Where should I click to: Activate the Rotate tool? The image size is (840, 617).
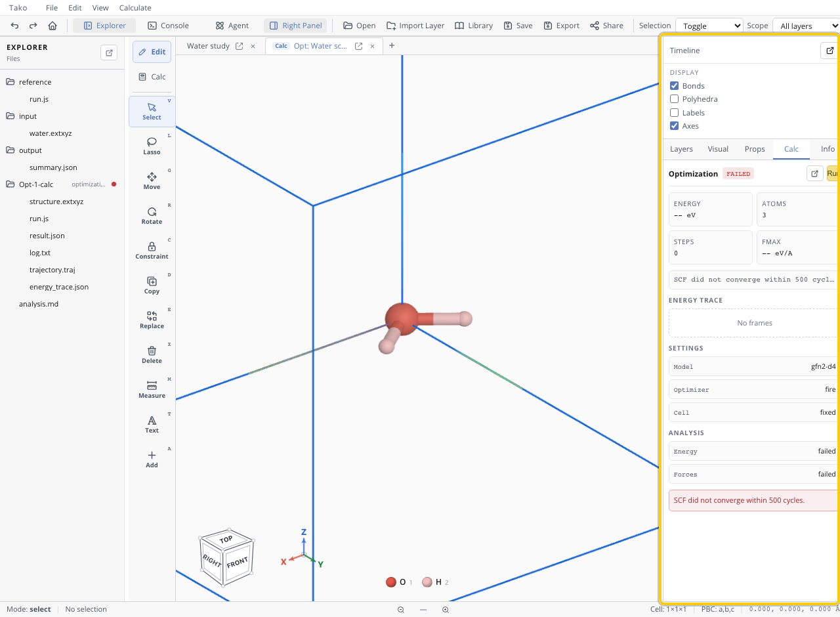click(152, 215)
